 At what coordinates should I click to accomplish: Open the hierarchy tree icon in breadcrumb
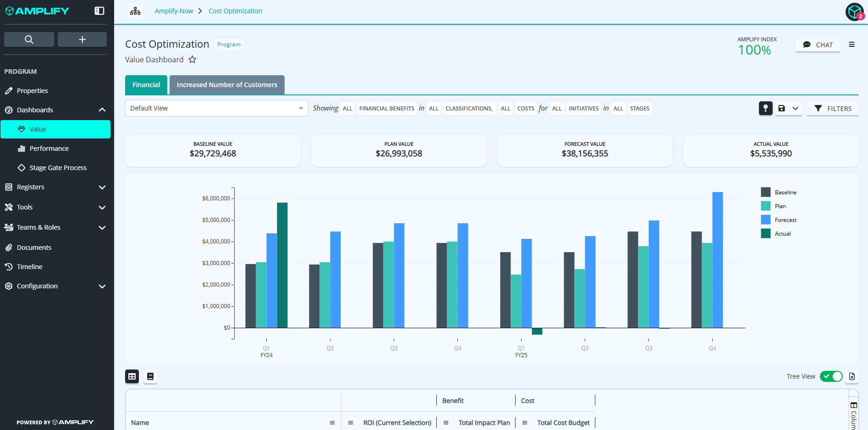(x=135, y=11)
